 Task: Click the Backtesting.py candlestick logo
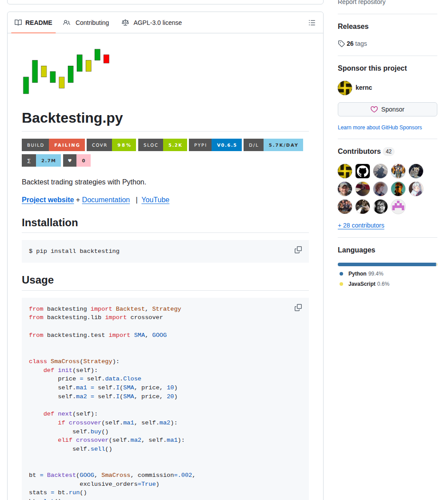point(66,72)
